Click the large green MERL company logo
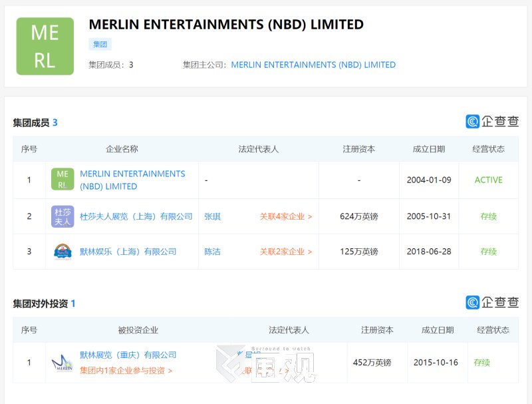The width and height of the screenshot is (532, 404). pyautogui.click(x=45, y=46)
